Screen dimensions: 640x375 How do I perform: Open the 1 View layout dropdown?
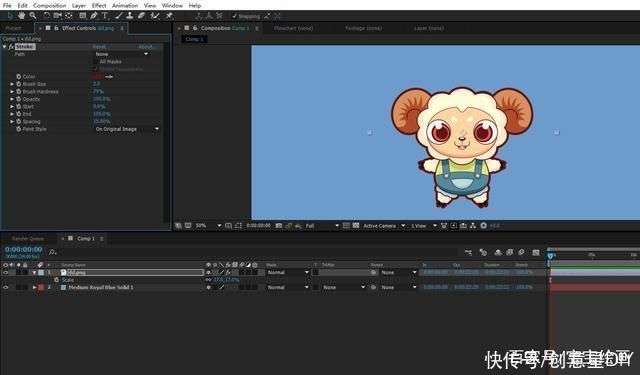(x=423, y=226)
